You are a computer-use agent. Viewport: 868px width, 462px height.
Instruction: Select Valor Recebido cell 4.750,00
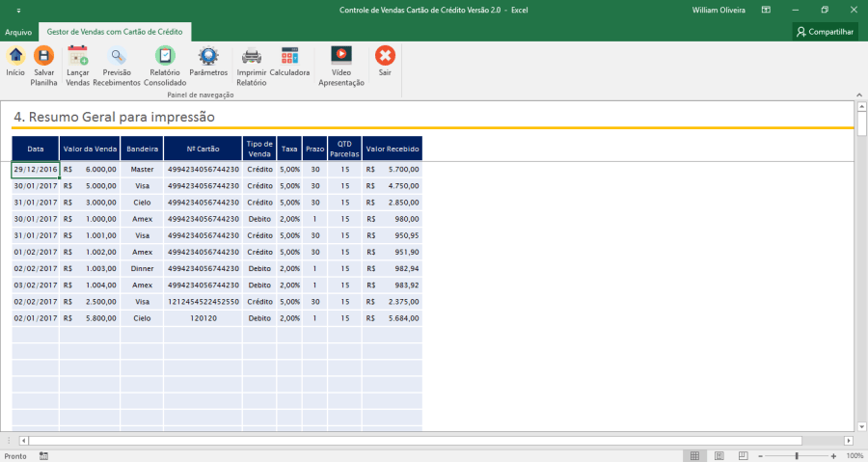(392, 186)
